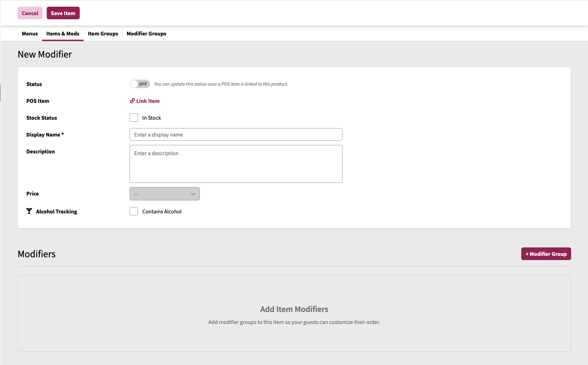This screenshot has width=588, height=365.
Task: Open the Item Groups tab
Action: (x=103, y=34)
